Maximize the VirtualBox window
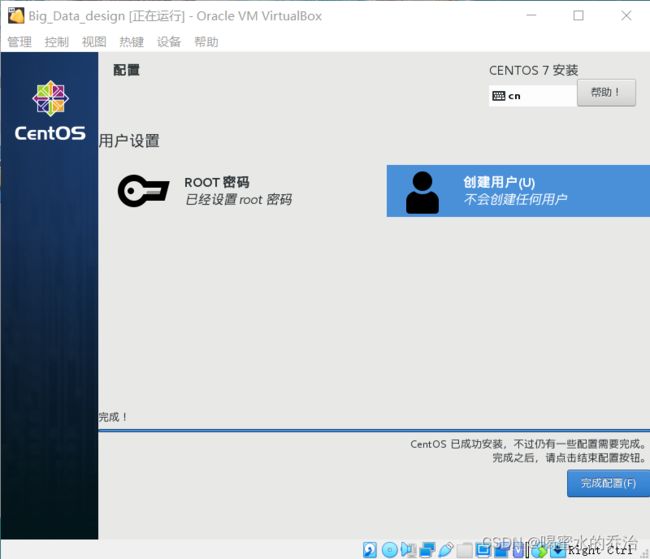This screenshot has width=650, height=559. click(x=578, y=16)
